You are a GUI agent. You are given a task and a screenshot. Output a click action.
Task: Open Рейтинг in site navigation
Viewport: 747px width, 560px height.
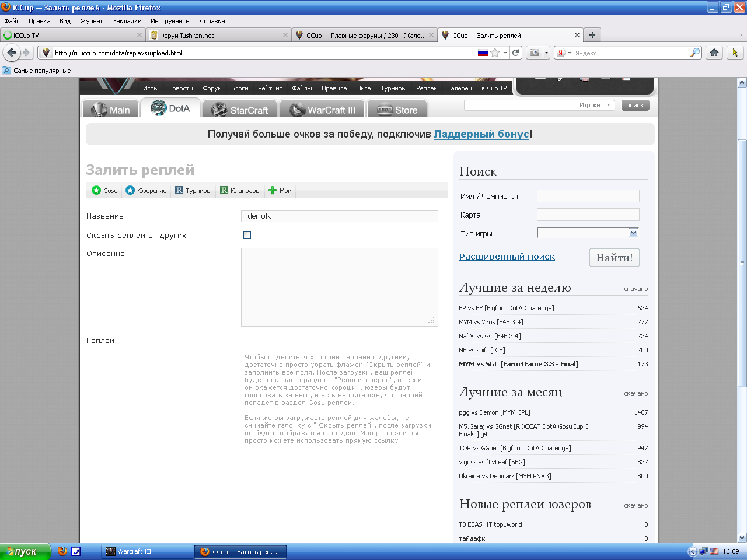(x=270, y=88)
